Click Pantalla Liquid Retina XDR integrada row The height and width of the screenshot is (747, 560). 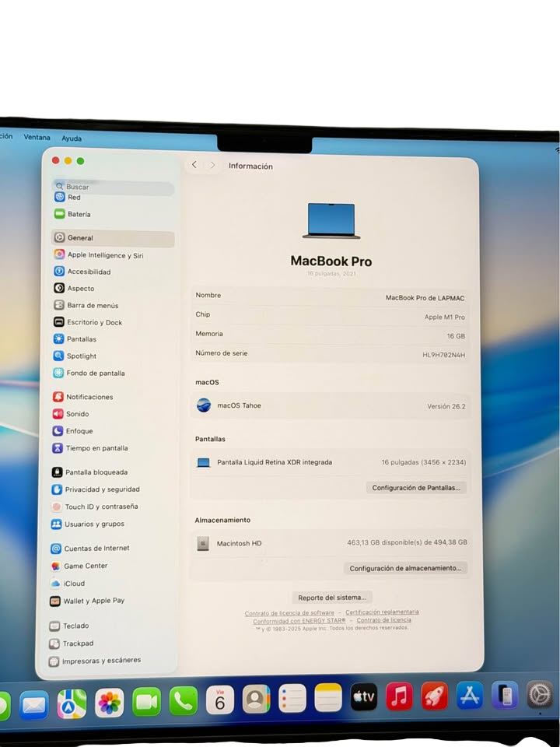331,462
